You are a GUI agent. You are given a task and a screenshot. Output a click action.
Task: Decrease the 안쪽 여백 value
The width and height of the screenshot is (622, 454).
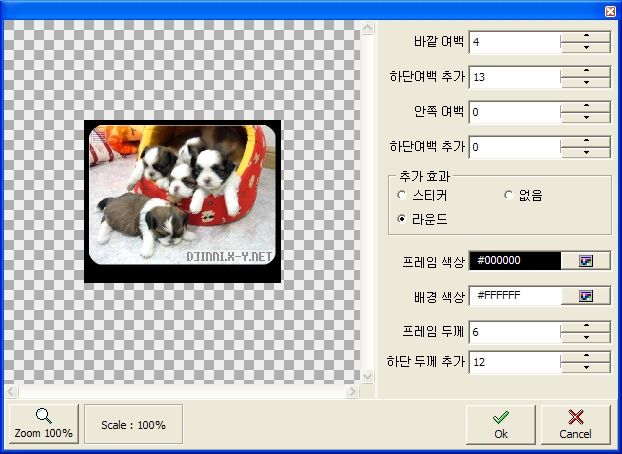coord(586,117)
